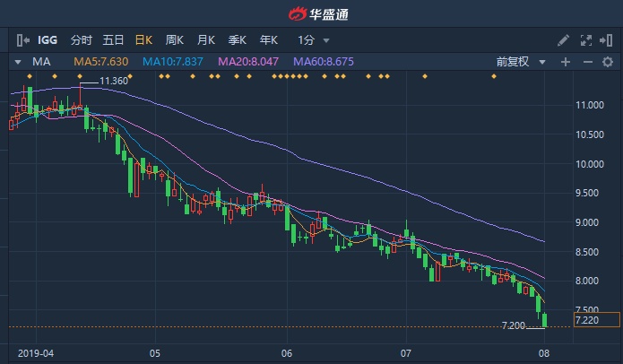This screenshot has height=364, width=623.
Task: Click the current price 7.220 tag
Action: point(597,320)
